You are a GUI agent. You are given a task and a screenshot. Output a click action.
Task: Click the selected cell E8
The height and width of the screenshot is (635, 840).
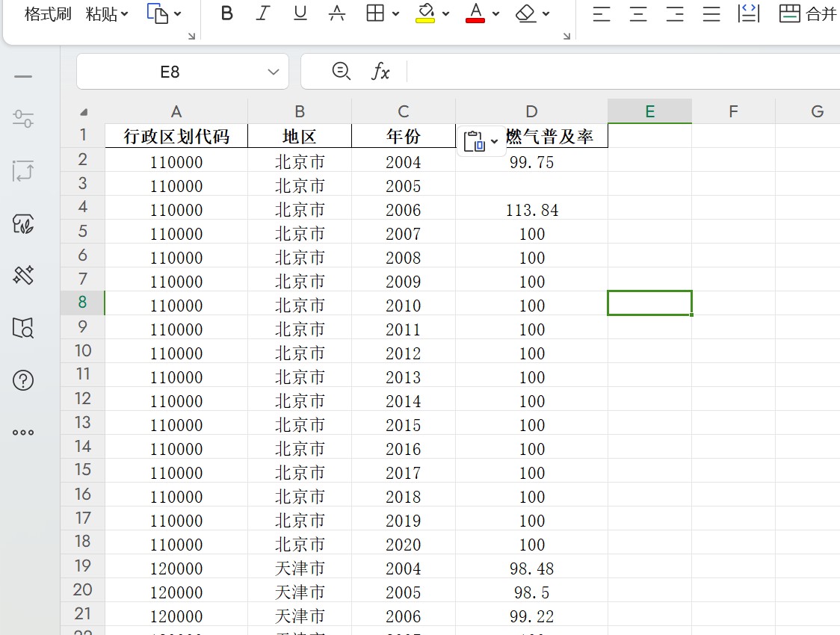click(650, 303)
